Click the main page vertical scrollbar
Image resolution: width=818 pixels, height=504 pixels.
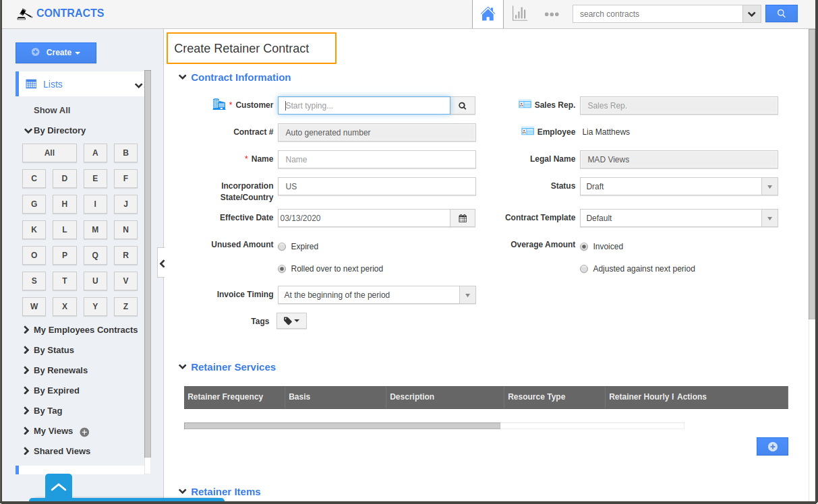pos(811,174)
